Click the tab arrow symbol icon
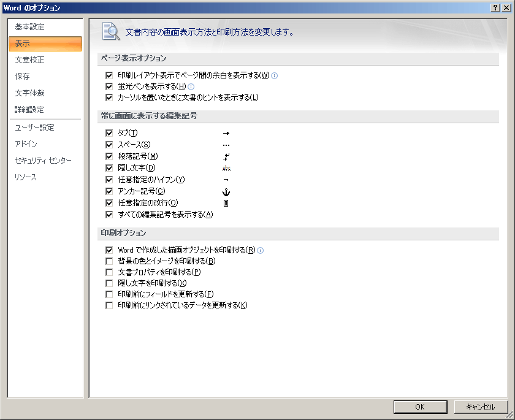Screen dimensions: 515x420 coord(226,133)
